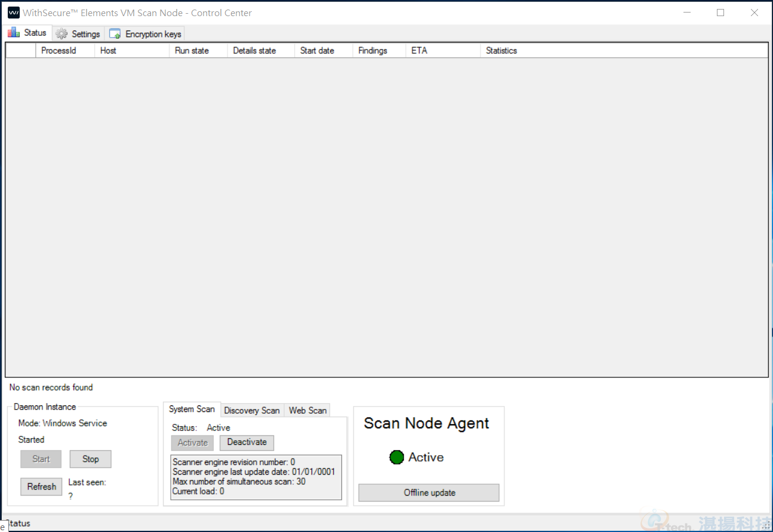Open the Settings tab
Viewport: 773px width, 532px height.
point(78,34)
